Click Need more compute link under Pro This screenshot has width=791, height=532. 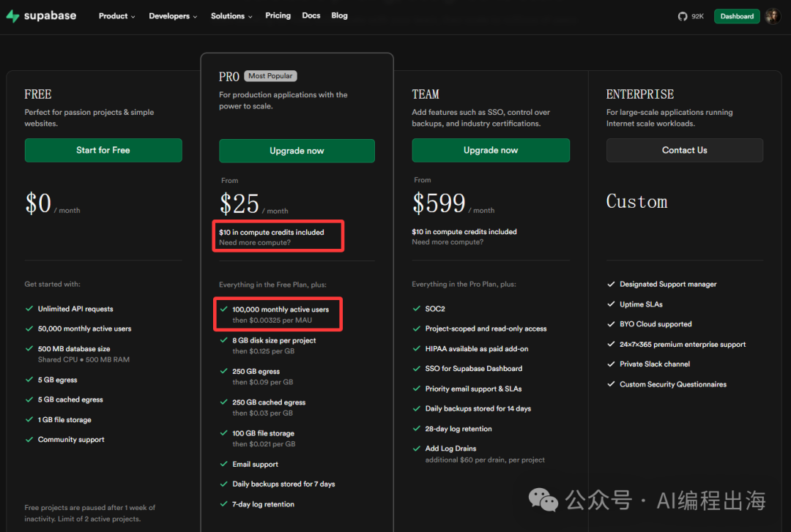pyautogui.click(x=254, y=242)
